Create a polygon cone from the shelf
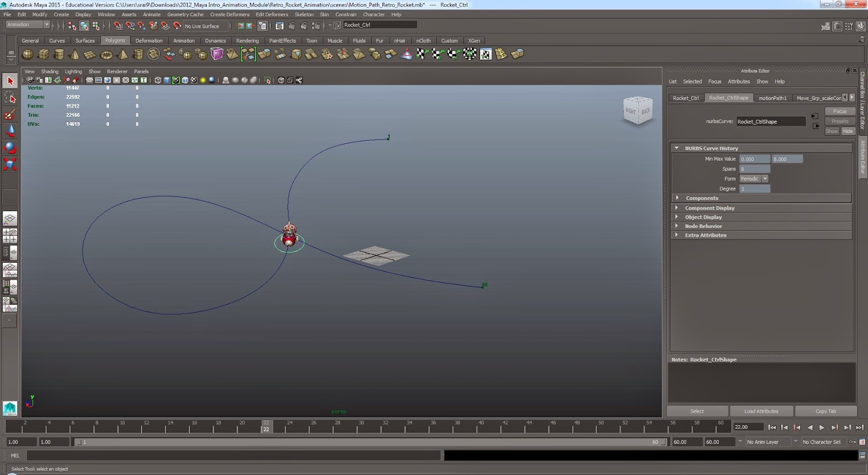The image size is (868, 475). [75, 54]
